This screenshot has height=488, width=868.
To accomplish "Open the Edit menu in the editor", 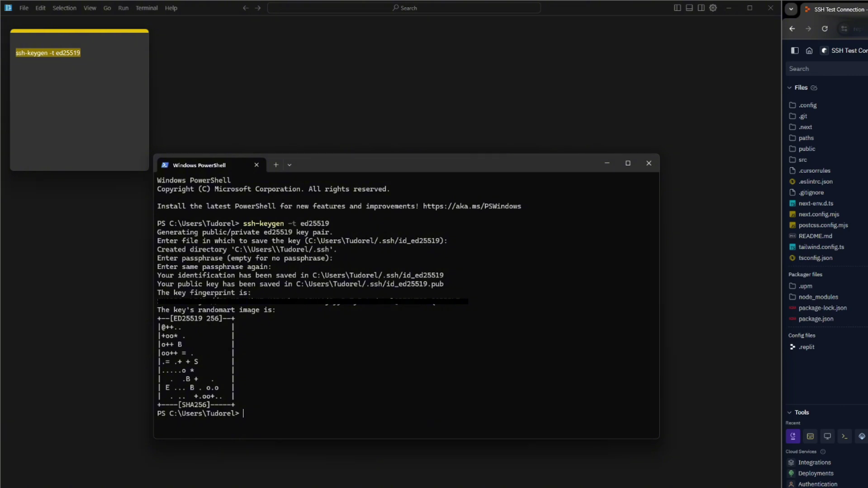I will pos(40,8).
